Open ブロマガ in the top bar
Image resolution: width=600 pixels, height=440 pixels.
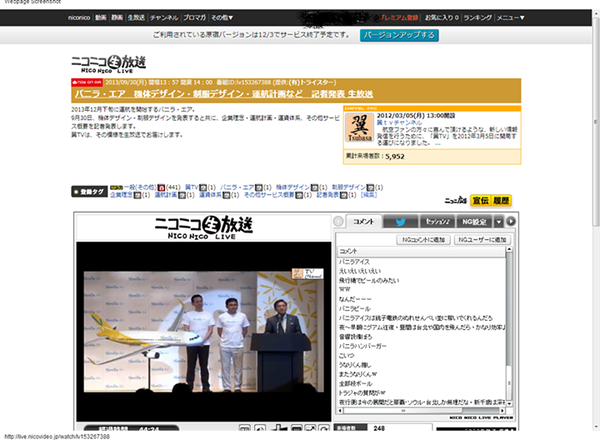click(x=194, y=18)
